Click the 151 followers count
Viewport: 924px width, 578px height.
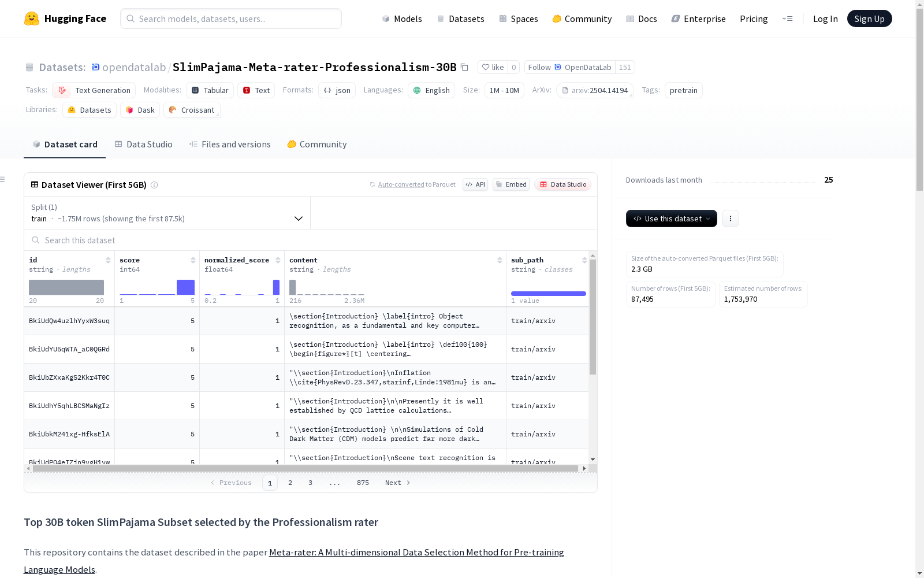[625, 67]
